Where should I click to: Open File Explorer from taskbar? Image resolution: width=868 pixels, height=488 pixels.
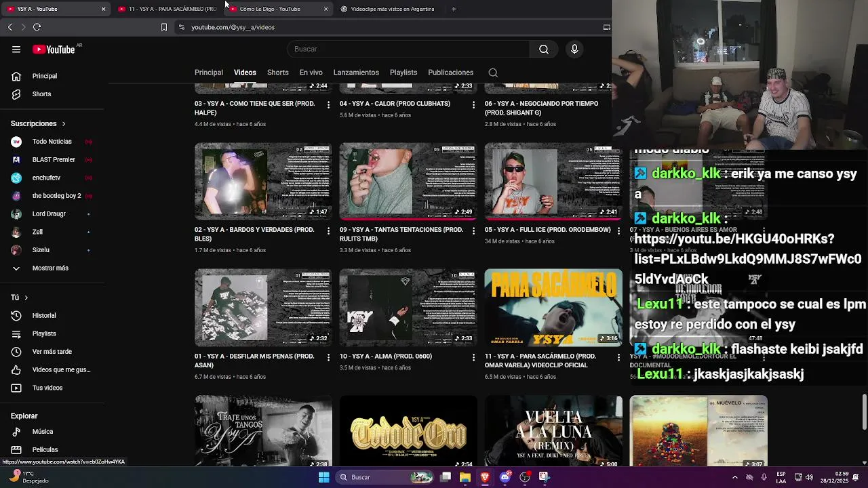[465, 477]
